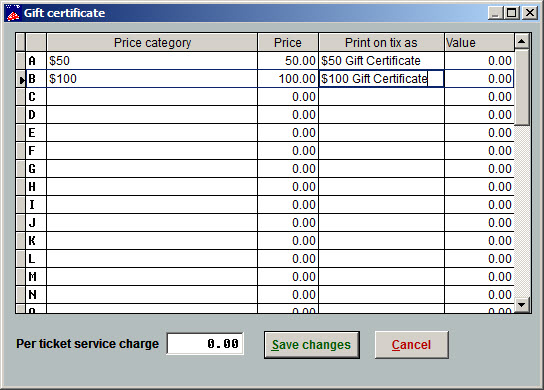Click Print on tix cell in row E

pyautogui.click(x=381, y=133)
